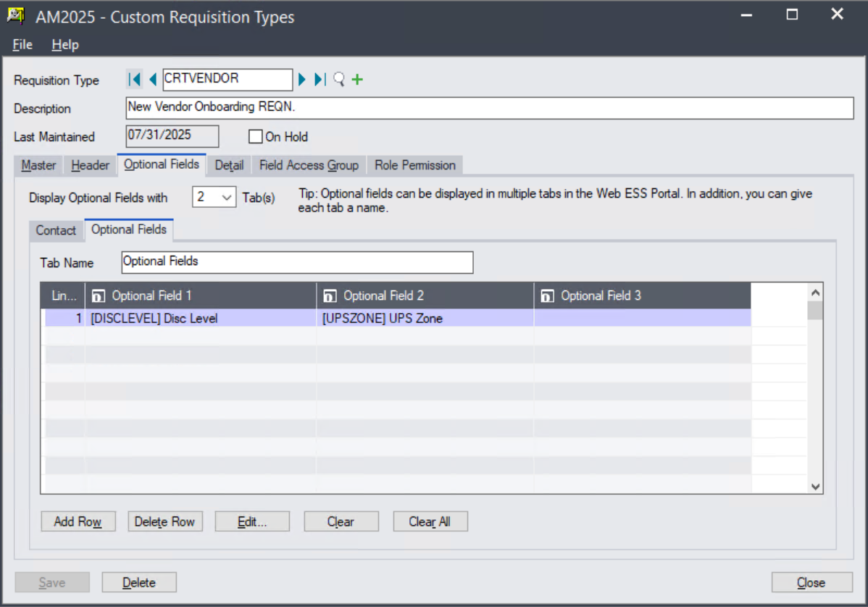Maximize the Custom Requisition Types window
The image size is (868, 607).
click(x=792, y=15)
